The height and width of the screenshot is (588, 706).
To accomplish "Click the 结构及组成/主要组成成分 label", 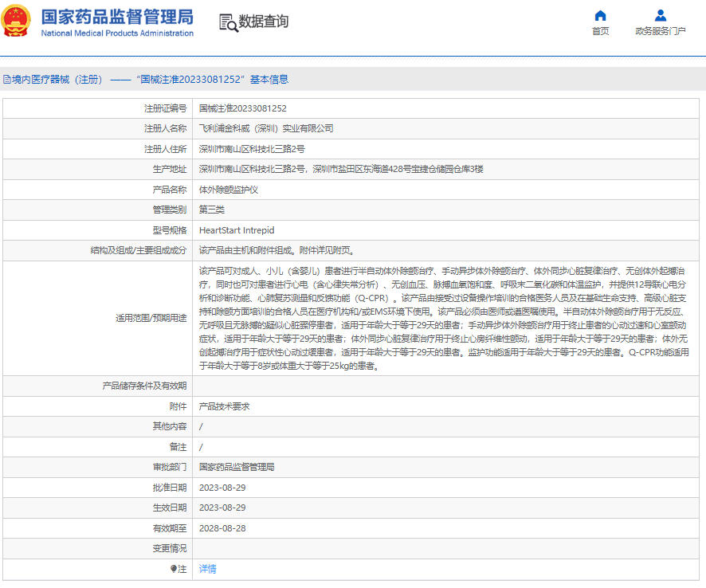I will [x=138, y=250].
